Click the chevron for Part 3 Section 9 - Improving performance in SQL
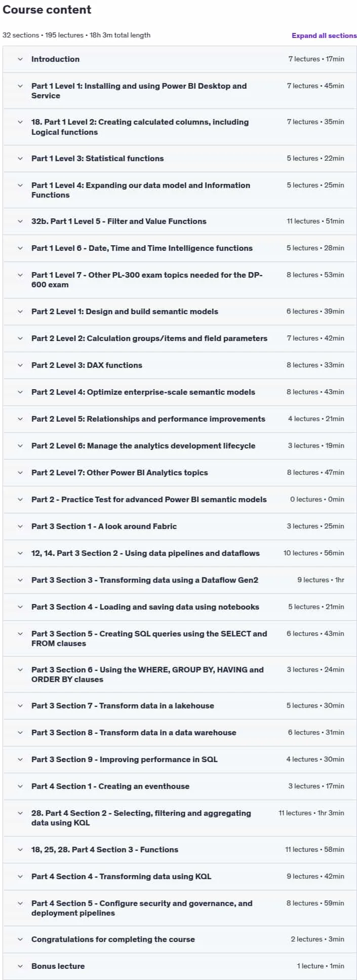Viewport: 357px width, 980px height. [20, 760]
